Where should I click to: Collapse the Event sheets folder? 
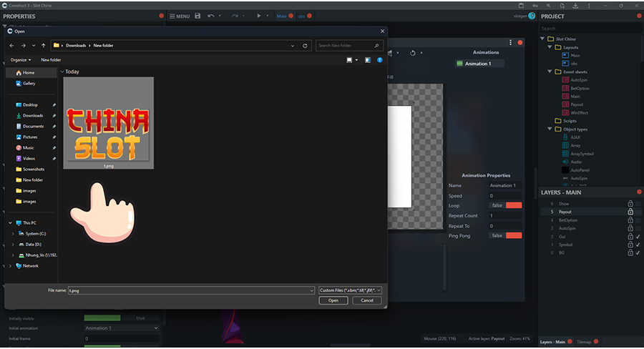tap(550, 72)
